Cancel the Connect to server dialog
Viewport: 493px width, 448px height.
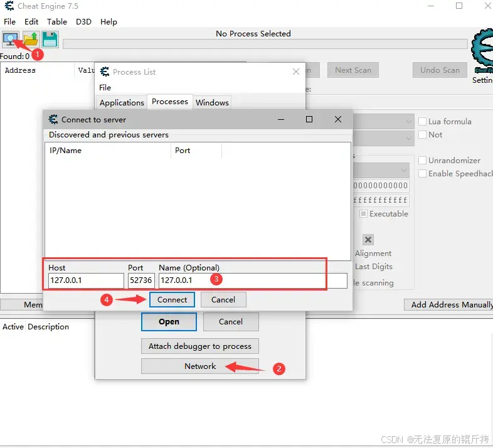pyautogui.click(x=223, y=299)
